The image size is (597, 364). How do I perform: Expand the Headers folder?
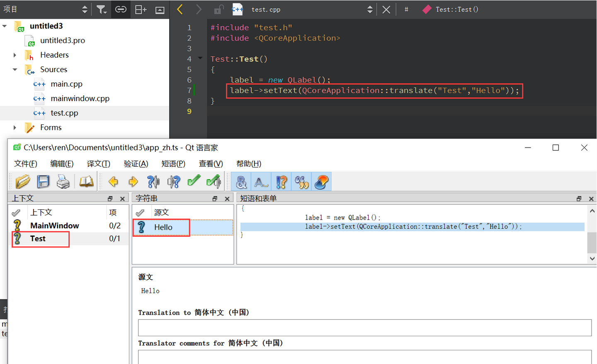(15, 55)
